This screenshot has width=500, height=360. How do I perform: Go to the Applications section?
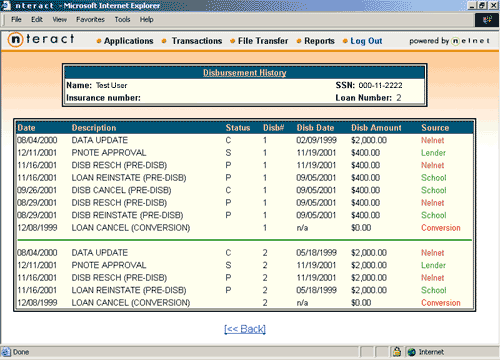pyautogui.click(x=129, y=41)
